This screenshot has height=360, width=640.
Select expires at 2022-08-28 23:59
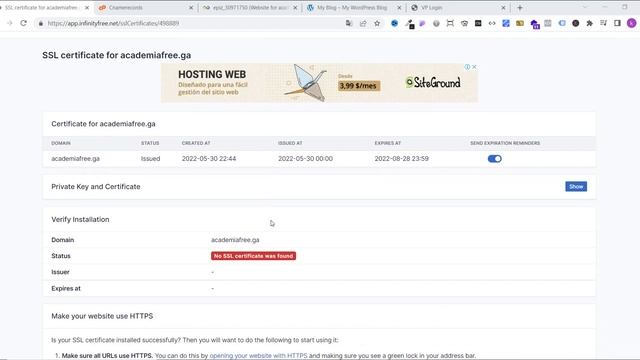coord(402,159)
